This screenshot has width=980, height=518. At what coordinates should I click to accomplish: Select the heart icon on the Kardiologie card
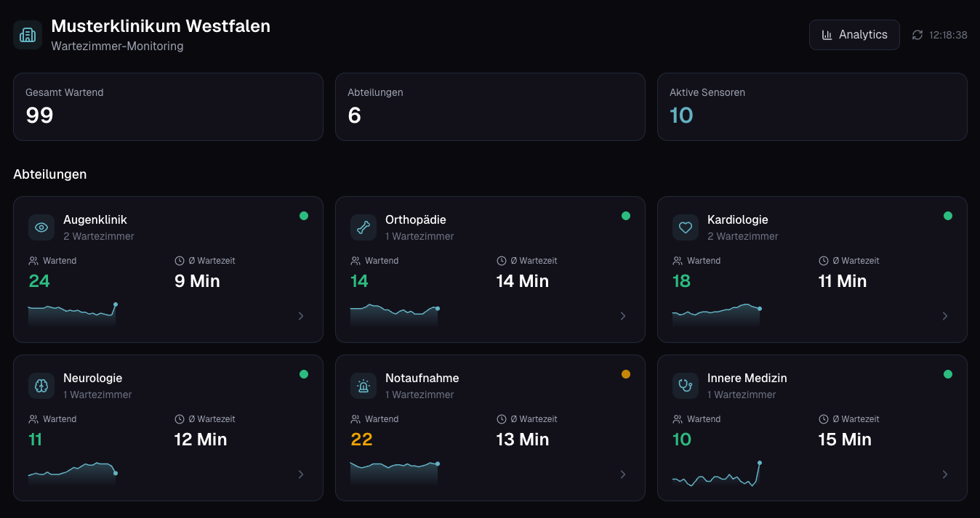(x=686, y=227)
